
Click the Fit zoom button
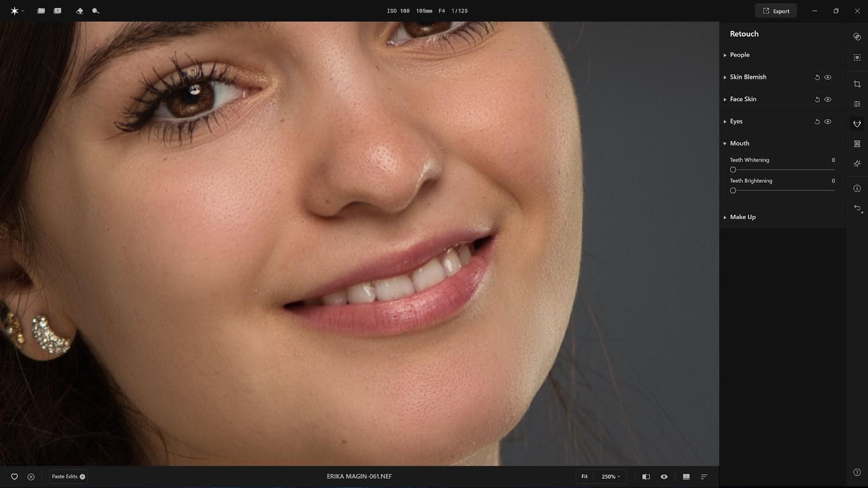coord(584,477)
